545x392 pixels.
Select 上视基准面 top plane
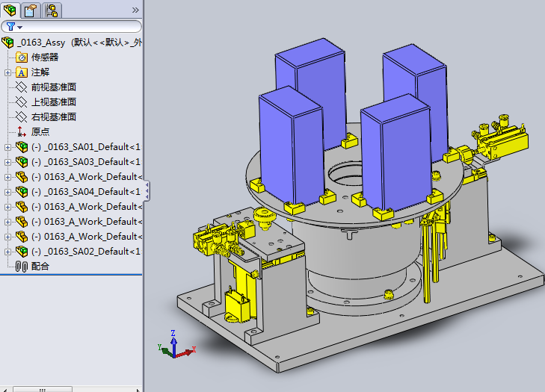tap(54, 102)
